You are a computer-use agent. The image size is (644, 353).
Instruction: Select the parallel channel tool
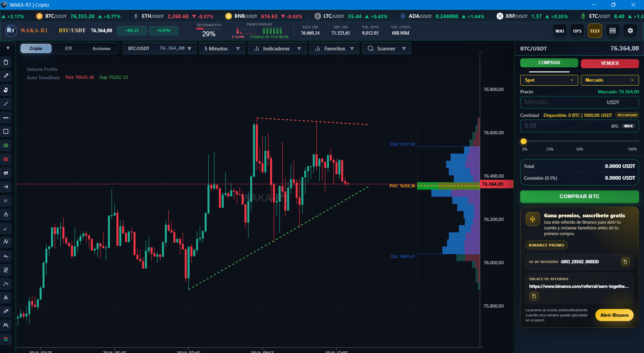pos(6,173)
